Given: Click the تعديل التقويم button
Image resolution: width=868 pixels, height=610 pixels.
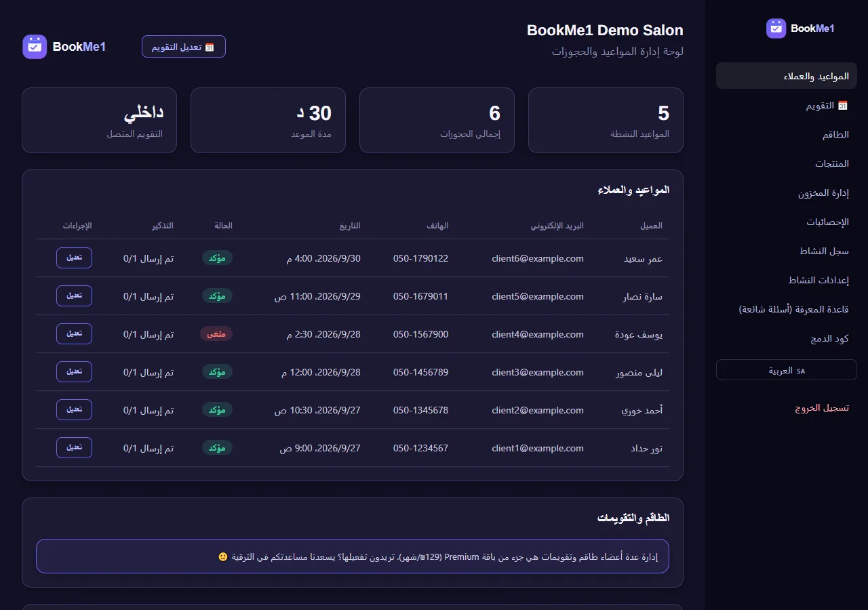Looking at the screenshot, I should tap(184, 47).
